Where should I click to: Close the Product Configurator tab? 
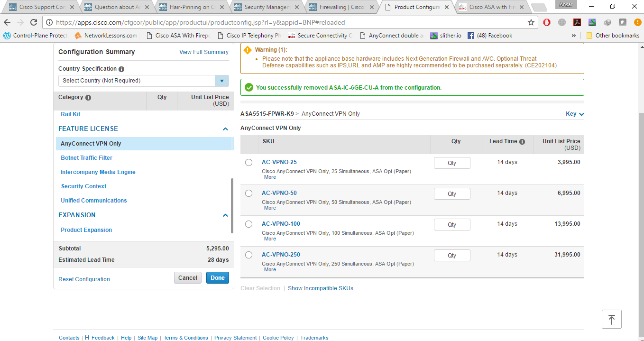coord(446,7)
